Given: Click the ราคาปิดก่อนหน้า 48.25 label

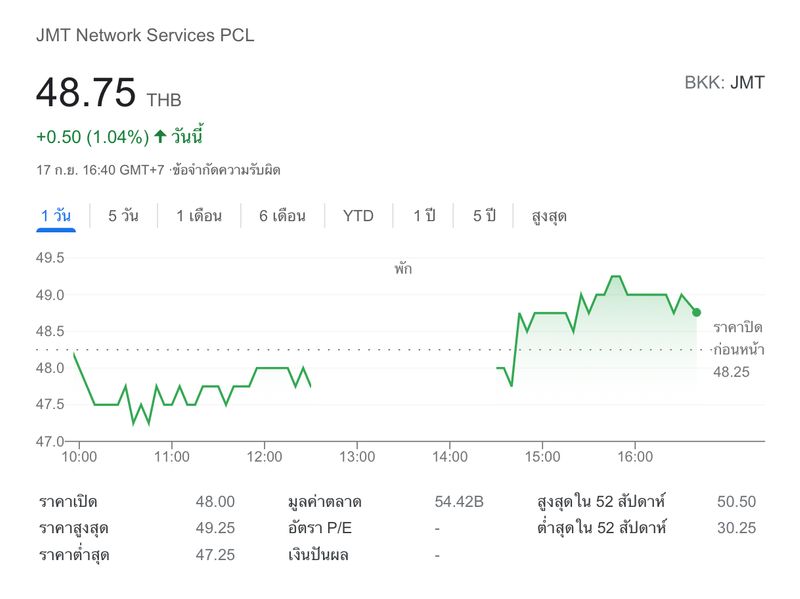Looking at the screenshot, I should (738, 349).
